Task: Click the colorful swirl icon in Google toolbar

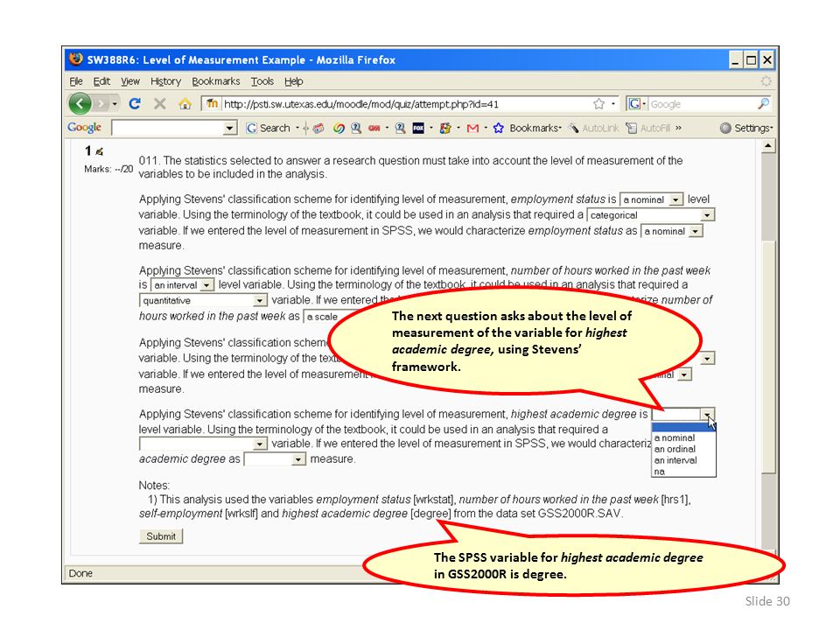Action: [338, 128]
